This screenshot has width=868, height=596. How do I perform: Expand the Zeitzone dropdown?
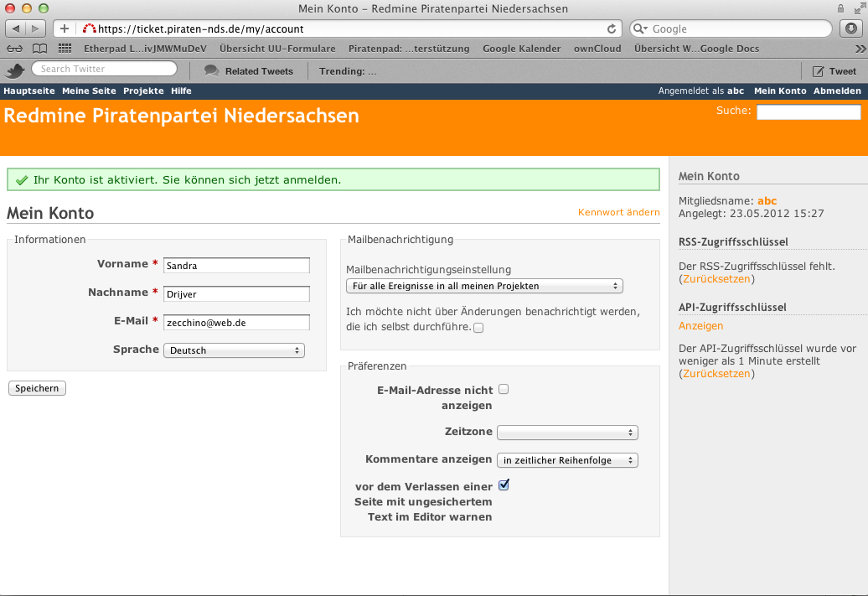coord(567,433)
